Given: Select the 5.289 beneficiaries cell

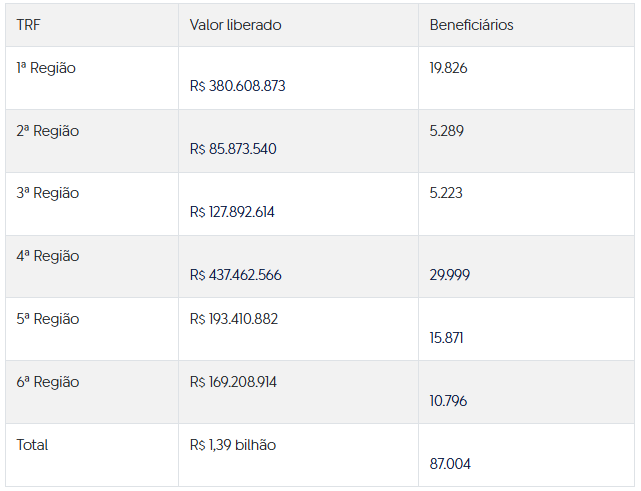Looking at the screenshot, I should pos(446,131).
